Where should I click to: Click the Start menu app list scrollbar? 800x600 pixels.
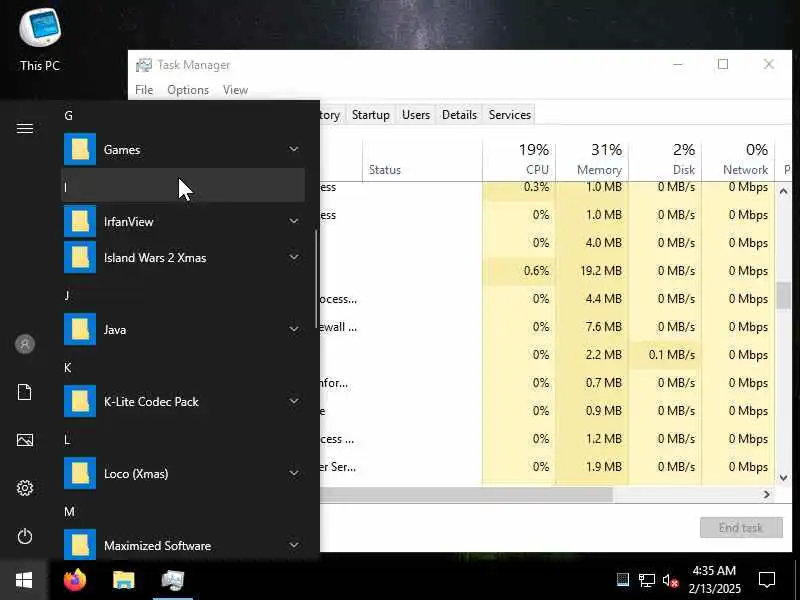point(316,280)
